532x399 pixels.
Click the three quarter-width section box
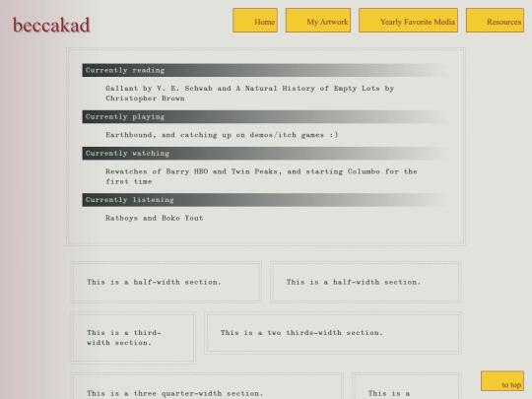click(x=207, y=386)
